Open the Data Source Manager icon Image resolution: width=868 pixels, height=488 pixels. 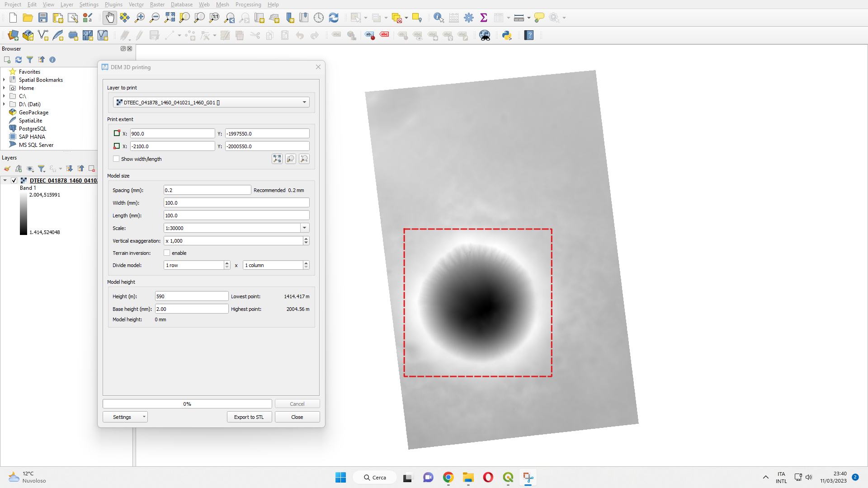(13, 35)
